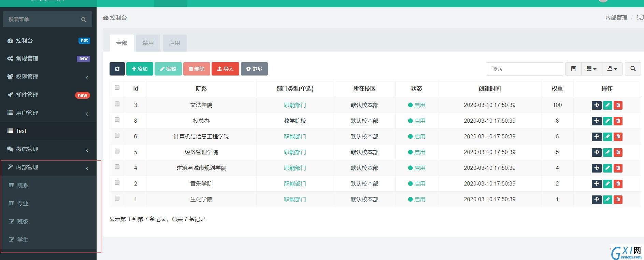Click the 删除 toolbar button
The height and width of the screenshot is (260, 644).
click(197, 69)
